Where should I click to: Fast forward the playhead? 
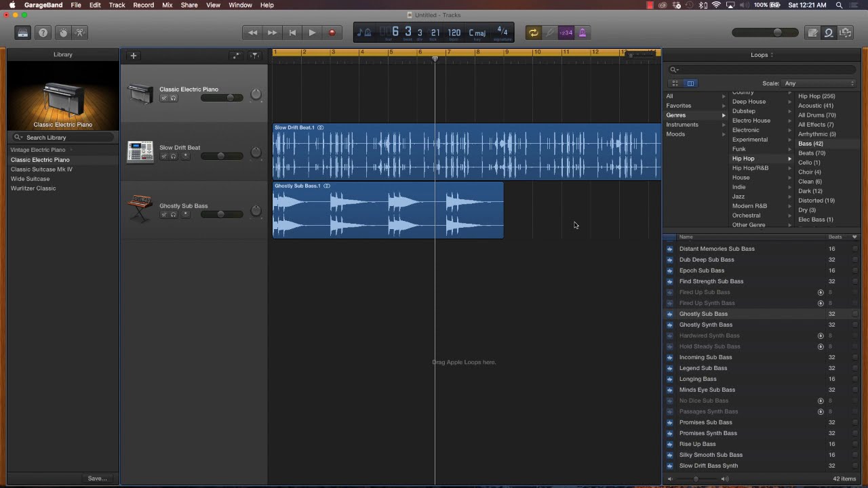[x=272, y=33]
